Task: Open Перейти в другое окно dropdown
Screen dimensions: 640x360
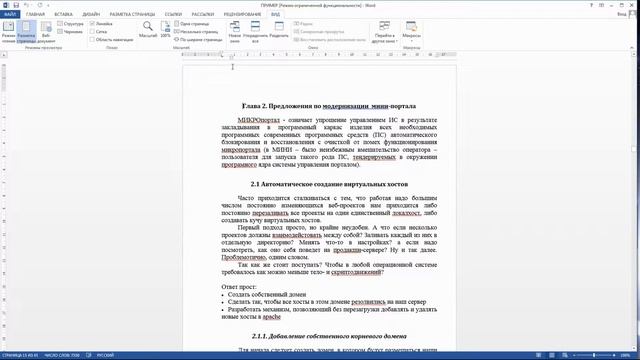Action: [384, 32]
